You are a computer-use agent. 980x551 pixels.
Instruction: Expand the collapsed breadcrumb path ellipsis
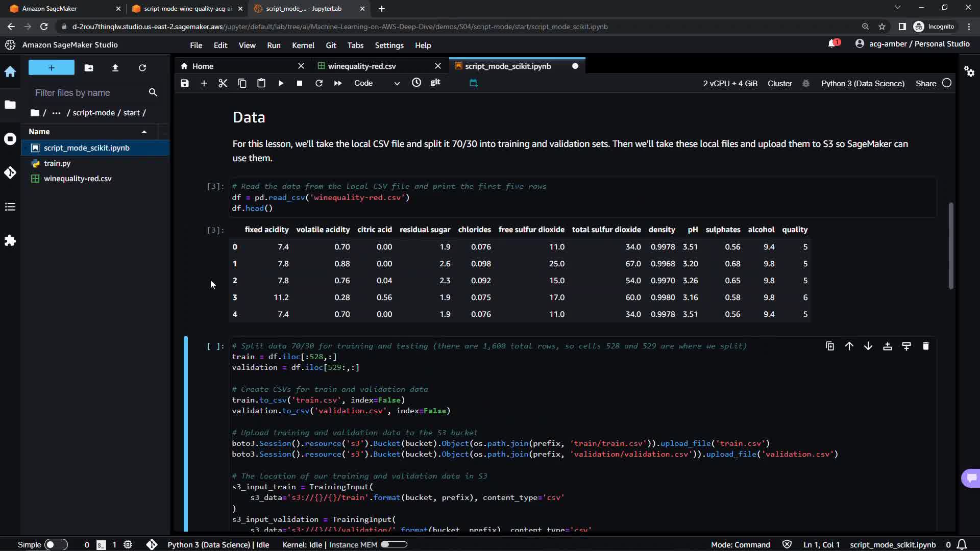[56, 113]
